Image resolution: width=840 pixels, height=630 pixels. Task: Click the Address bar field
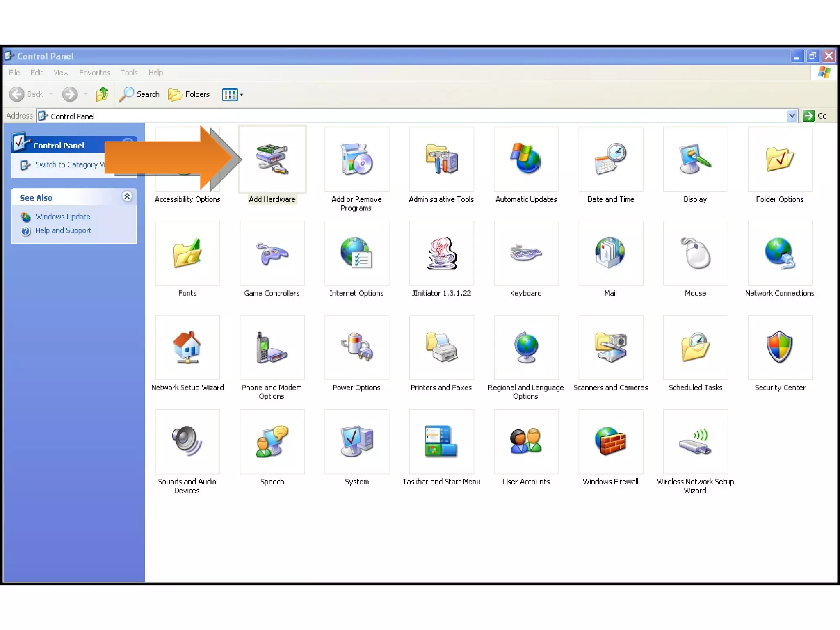(x=410, y=116)
